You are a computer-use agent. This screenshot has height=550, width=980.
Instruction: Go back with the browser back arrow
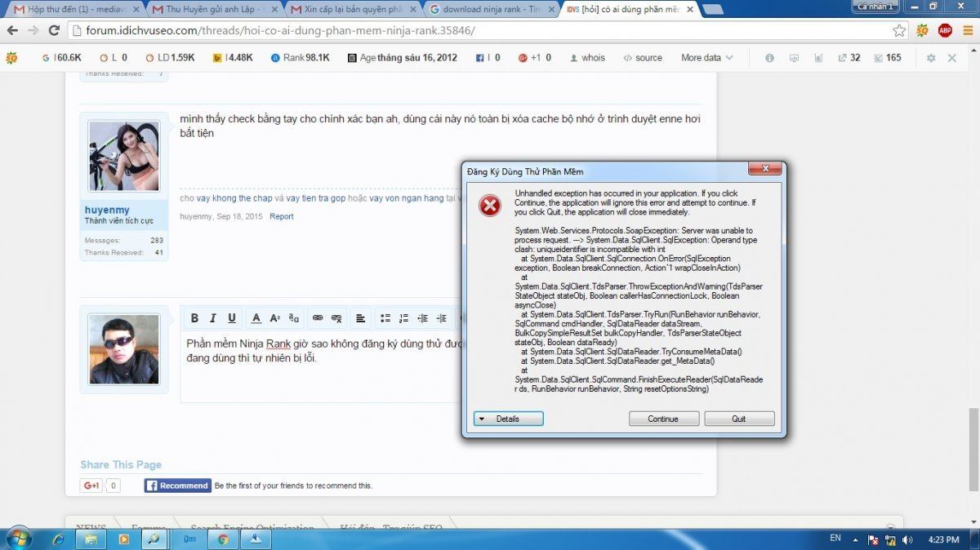click(x=12, y=30)
